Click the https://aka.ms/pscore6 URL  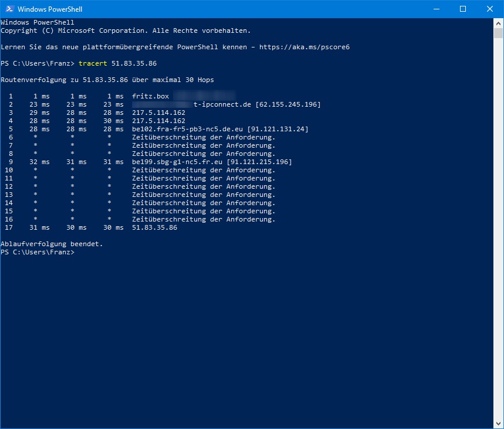click(305, 47)
